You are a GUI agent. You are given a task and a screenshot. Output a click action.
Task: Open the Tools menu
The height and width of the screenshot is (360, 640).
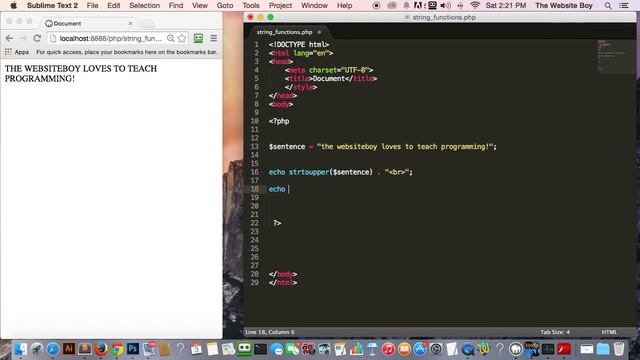point(251,5)
